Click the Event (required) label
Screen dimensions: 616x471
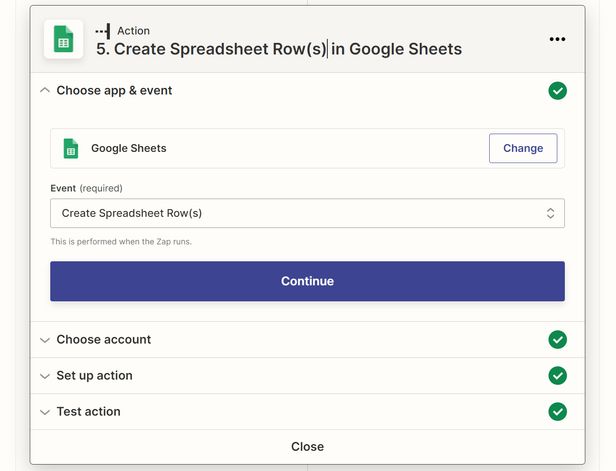click(86, 188)
